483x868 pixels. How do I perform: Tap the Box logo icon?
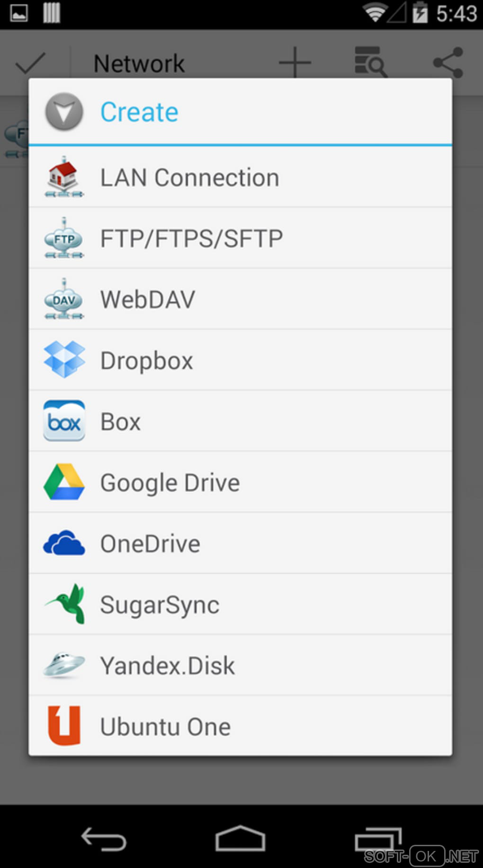[64, 421]
